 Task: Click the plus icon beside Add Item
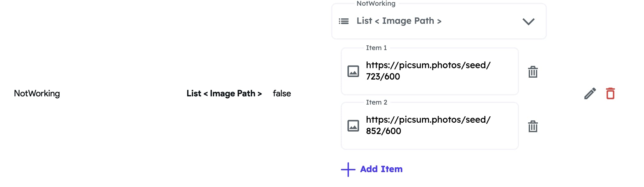tap(348, 170)
